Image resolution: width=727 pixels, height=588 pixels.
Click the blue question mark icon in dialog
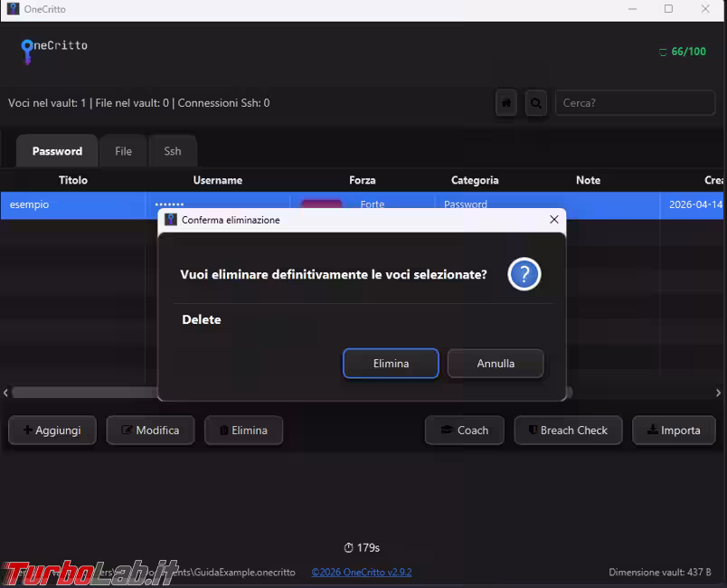click(524, 274)
